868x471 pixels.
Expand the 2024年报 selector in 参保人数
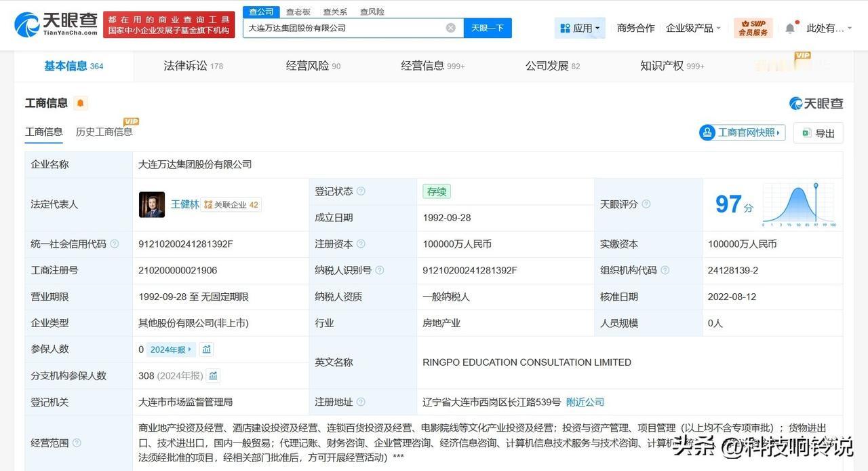click(172, 350)
